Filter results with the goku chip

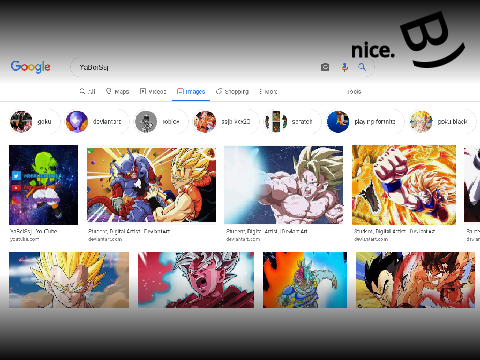tap(34, 122)
